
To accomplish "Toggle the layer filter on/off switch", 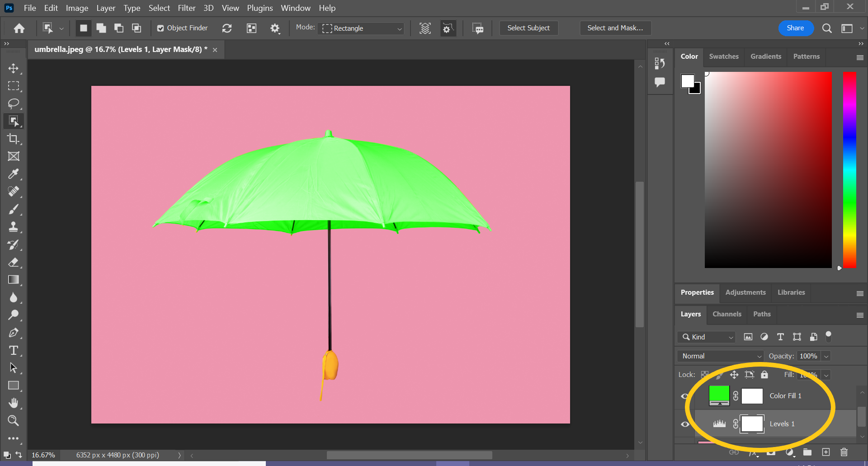I will tap(828, 336).
